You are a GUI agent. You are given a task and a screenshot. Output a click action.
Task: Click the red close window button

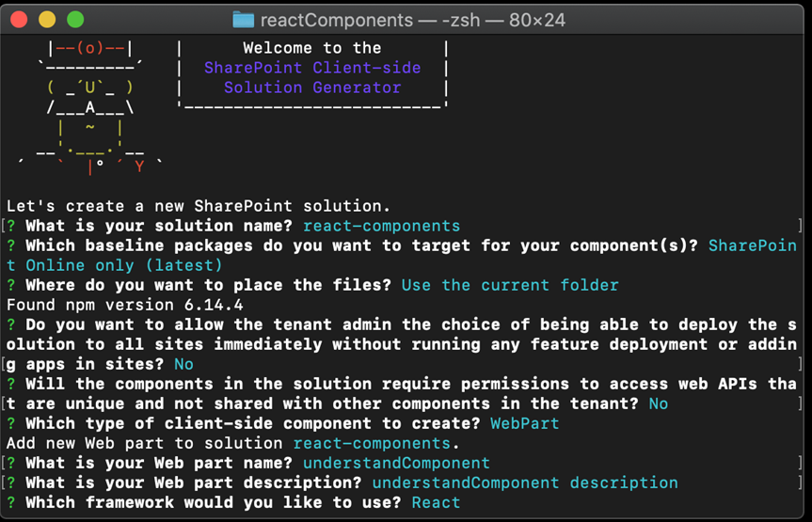pos(19,20)
